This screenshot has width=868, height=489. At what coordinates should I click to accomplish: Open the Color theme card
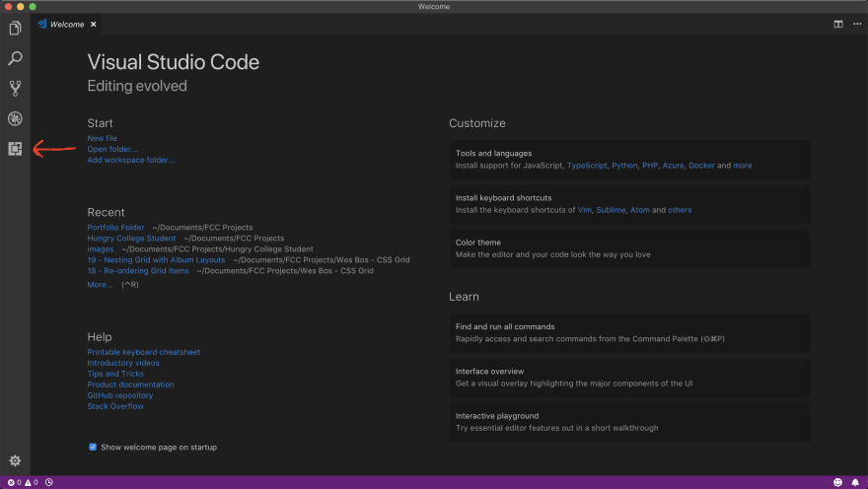(x=629, y=248)
